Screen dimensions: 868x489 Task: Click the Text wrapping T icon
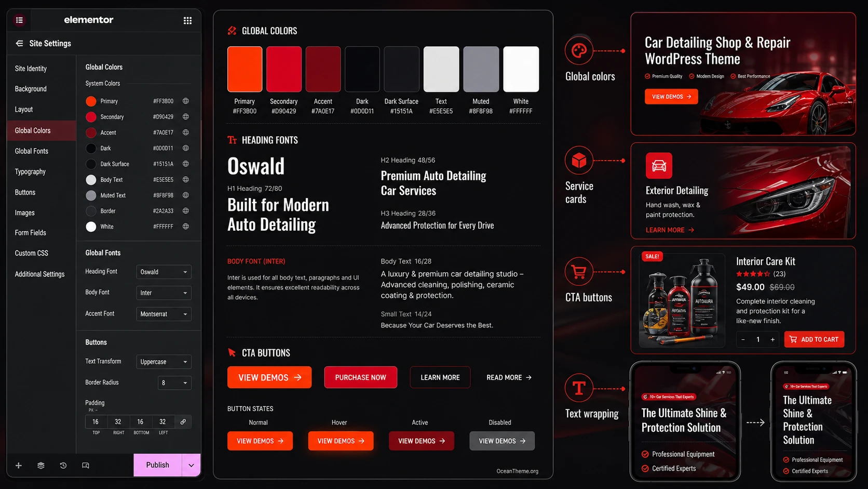point(579,388)
